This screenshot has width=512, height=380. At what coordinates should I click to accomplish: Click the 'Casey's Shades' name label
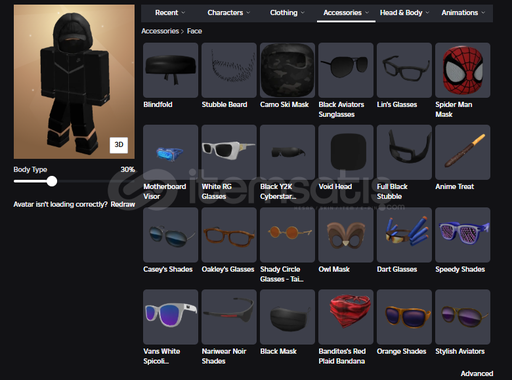coord(168,269)
